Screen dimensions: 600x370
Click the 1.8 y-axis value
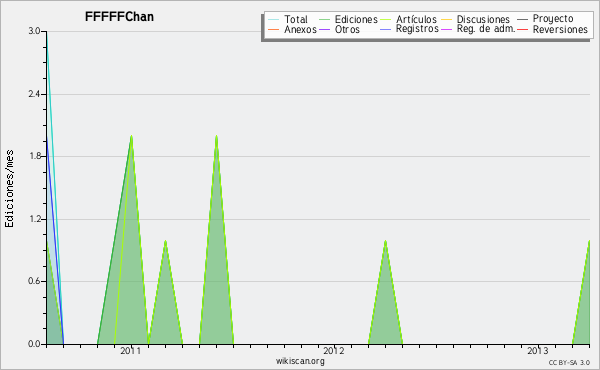[34, 156]
